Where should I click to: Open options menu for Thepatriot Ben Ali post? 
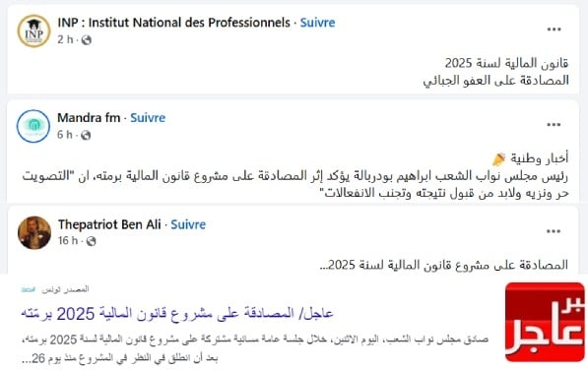(x=554, y=231)
